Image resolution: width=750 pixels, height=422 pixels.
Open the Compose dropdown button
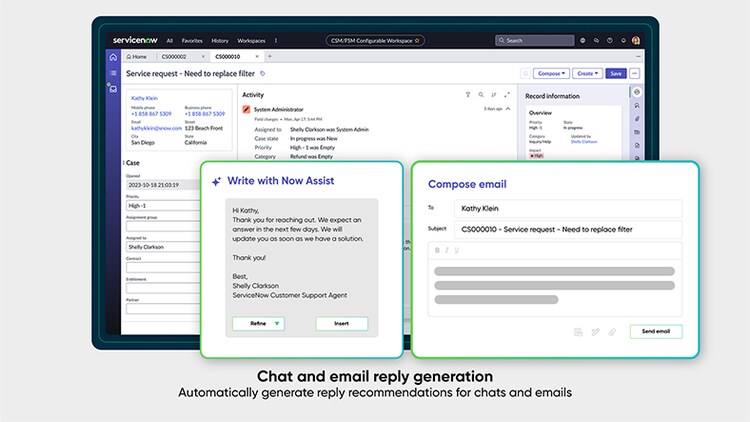click(551, 74)
